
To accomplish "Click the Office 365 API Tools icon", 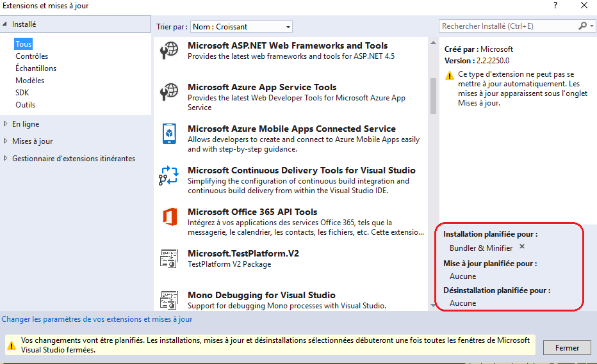I will pyautogui.click(x=169, y=217).
